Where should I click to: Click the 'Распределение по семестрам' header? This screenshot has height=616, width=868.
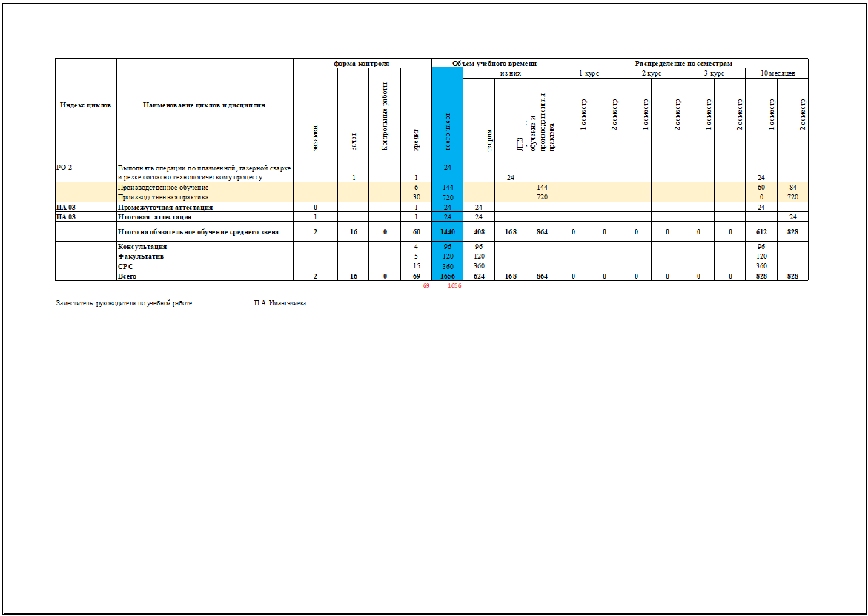(x=683, y=64)
